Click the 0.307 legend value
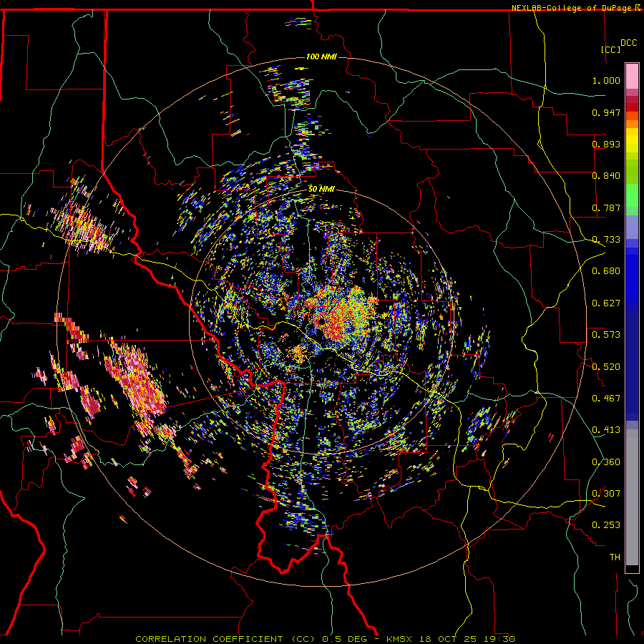 point(606,493)
